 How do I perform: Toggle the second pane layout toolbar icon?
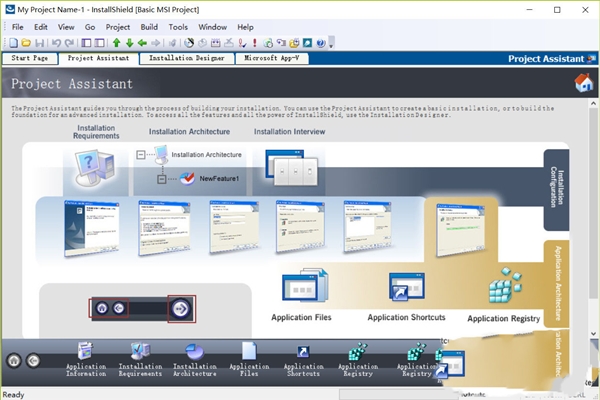click(99, 43)
